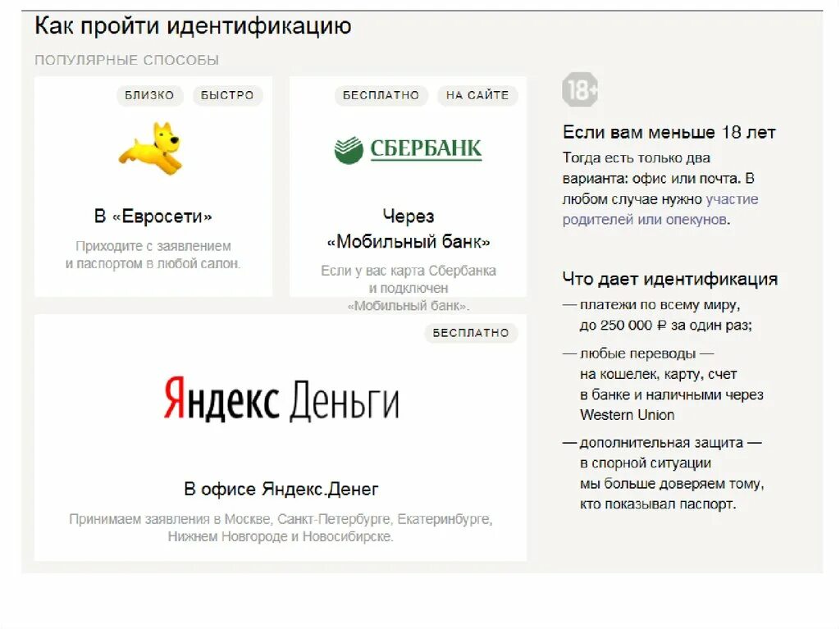Click the Яндекс Деньги logo

click(x=281, y=399)
